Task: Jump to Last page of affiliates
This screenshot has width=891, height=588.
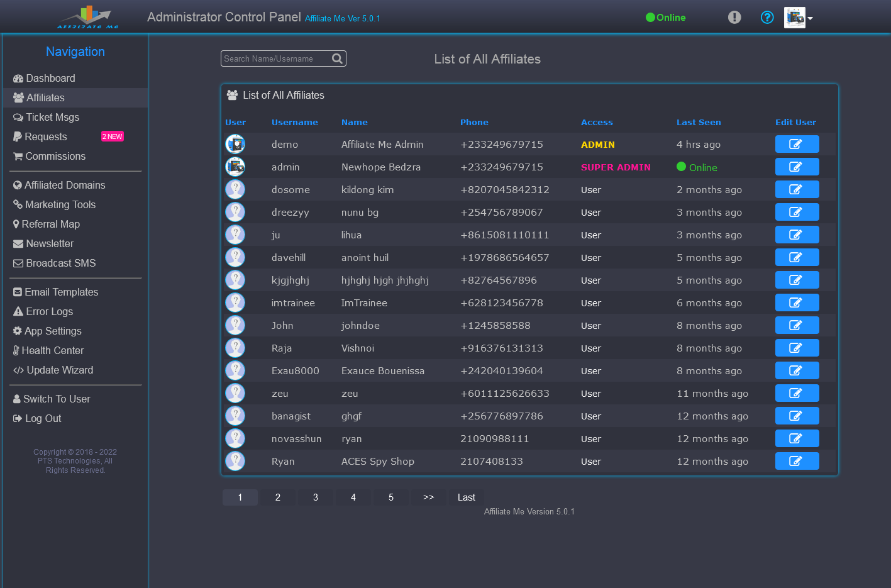Action: (466, 497)
